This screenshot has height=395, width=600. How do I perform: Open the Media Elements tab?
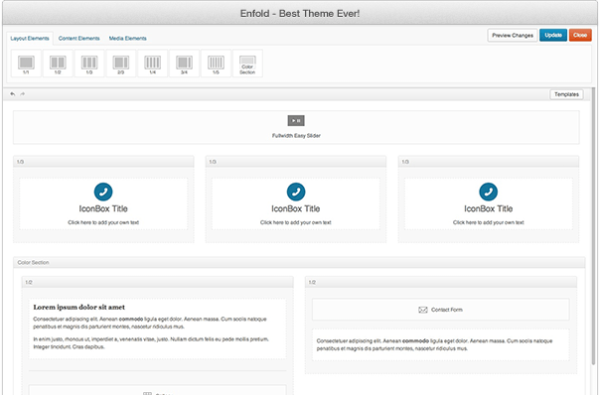127,38
